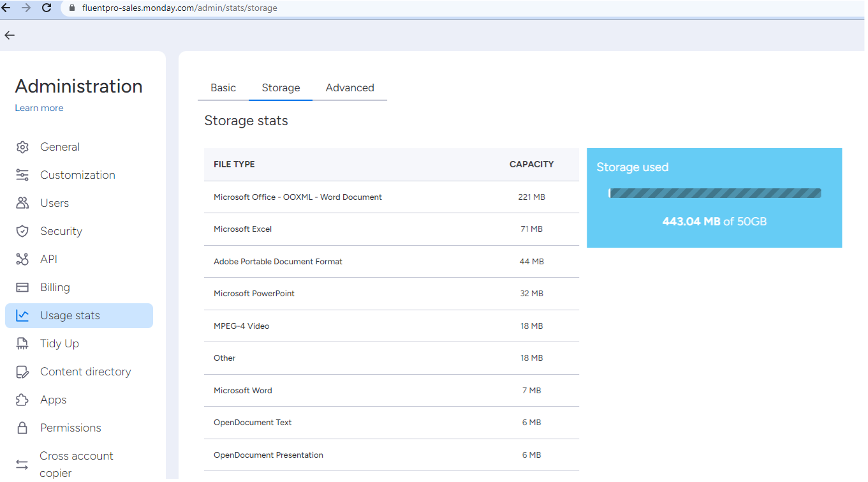Viewport: 868px width, 482px height.
Task: Click the Storage used progress bar
Action: pos(714,192)
